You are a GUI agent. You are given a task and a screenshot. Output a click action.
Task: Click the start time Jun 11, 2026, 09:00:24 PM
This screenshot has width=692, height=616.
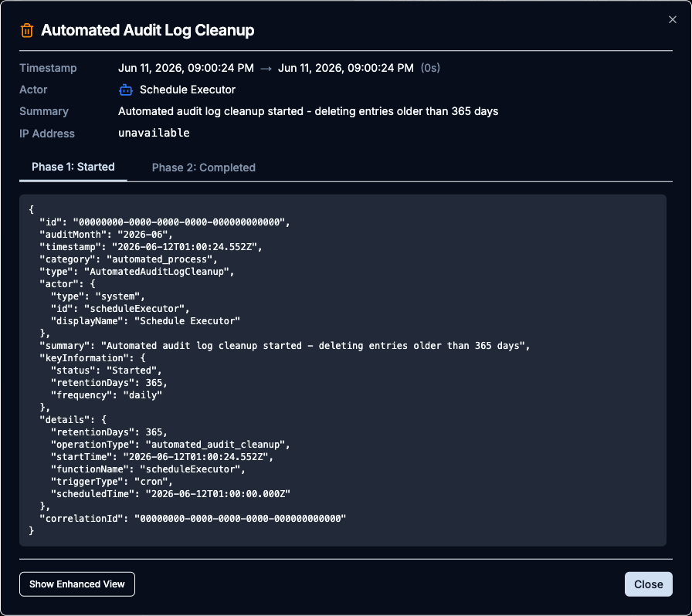point(186,68)
